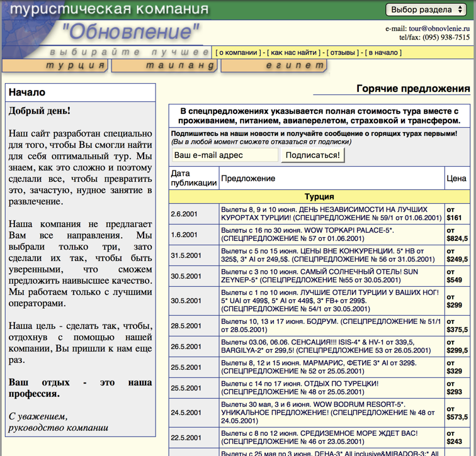Click the price от $824,5
The width and height of the screenshot is (476, 456).
coord(457,235)
